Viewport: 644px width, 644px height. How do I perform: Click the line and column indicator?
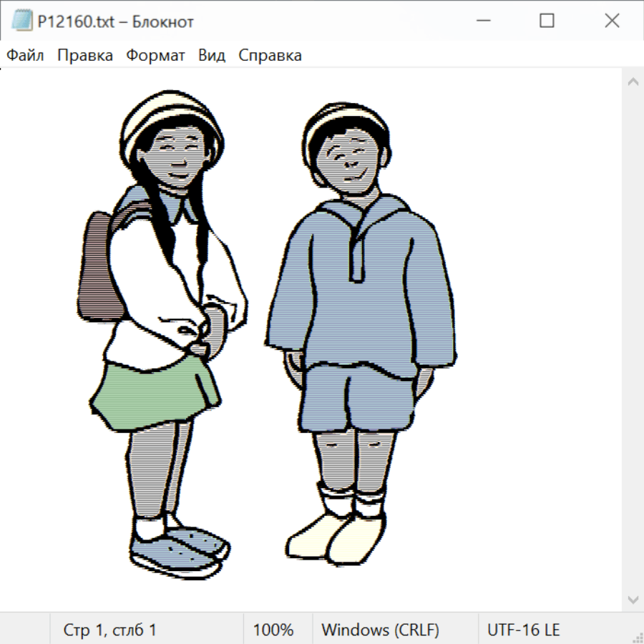(x=110, y=630)
